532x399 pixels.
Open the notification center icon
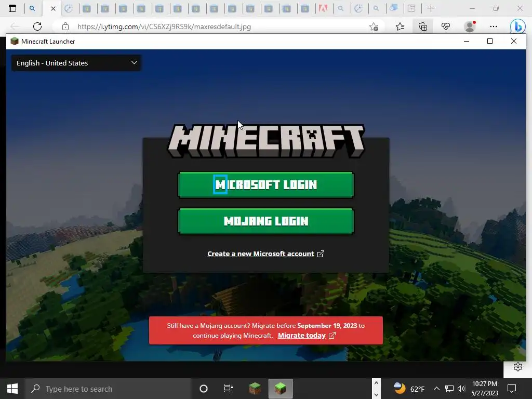tap(512, 389)
